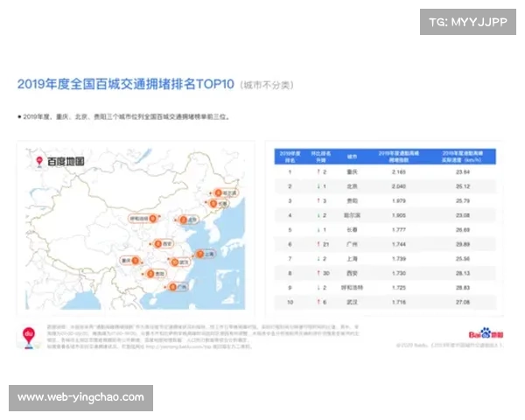Click the title 2019年度全国百城交通拥堵排名TOP10
Viewport: 525px width, 420px height.
pyautogui.click(x=125, y=84)
